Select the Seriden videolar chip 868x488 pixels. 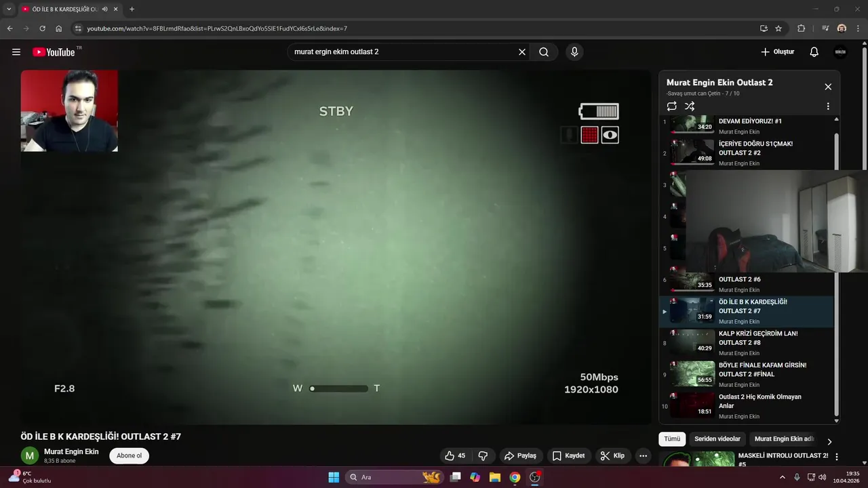[x=717, y=439]
